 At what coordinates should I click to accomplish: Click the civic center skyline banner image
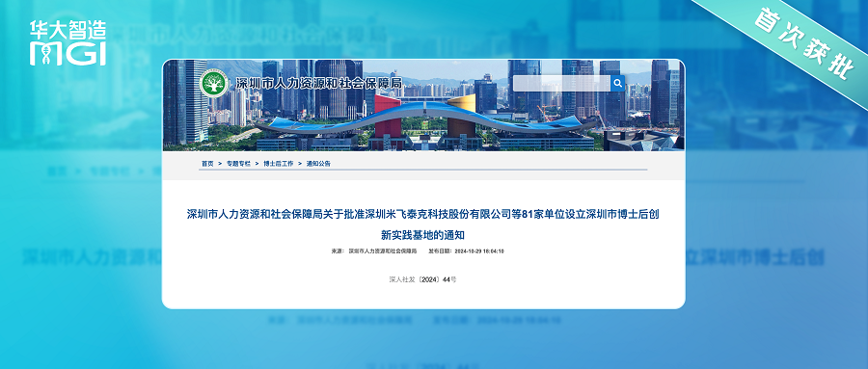tap(423, 105)
